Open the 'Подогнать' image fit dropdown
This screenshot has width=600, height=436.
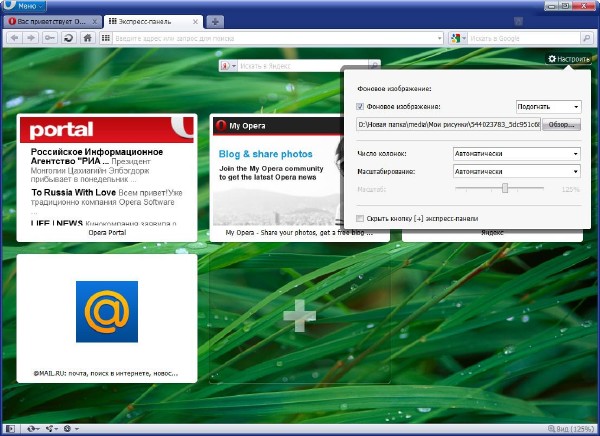[x=548, y=106]
